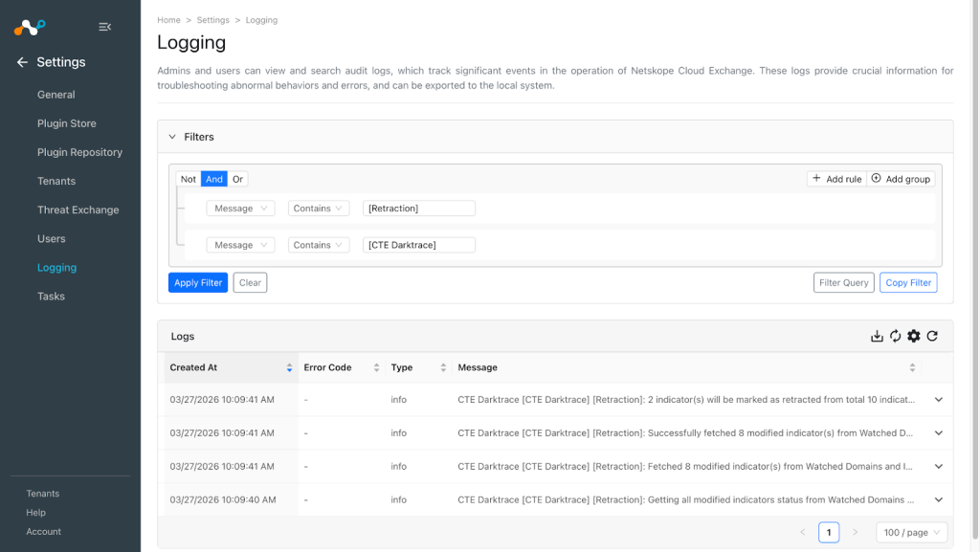Image resolution: width=980 pixels, height=552 pixels.
Task: Collapse the sidebar menu icon
Action: point(105,27)
